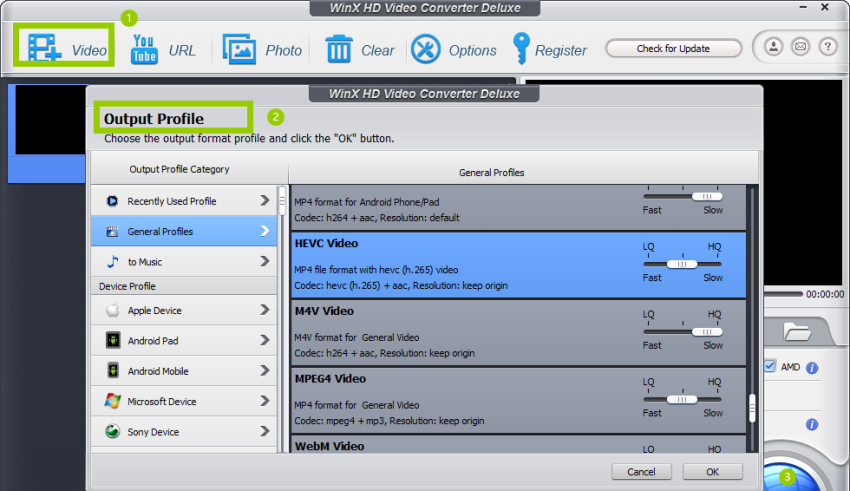This screenshot has height=491, width=850.
Task: Adjust the HEVC Video quality slider
Action: click(682, 264)
